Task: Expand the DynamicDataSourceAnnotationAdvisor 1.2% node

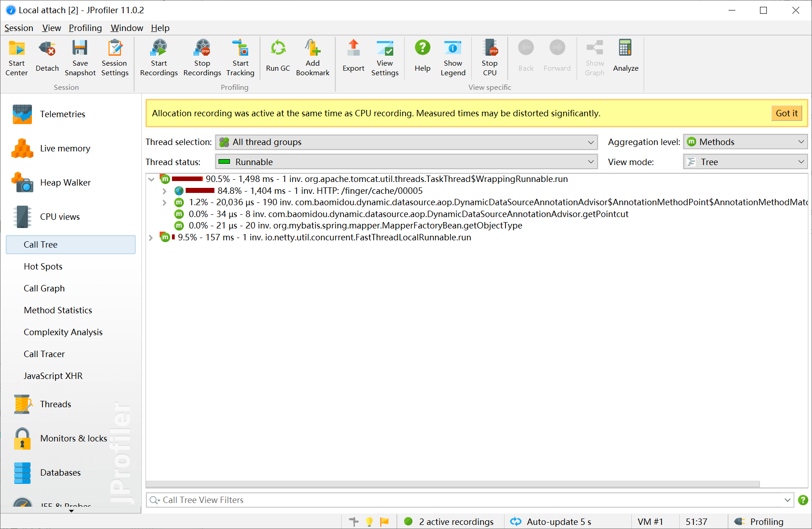Action: point(164,202)
